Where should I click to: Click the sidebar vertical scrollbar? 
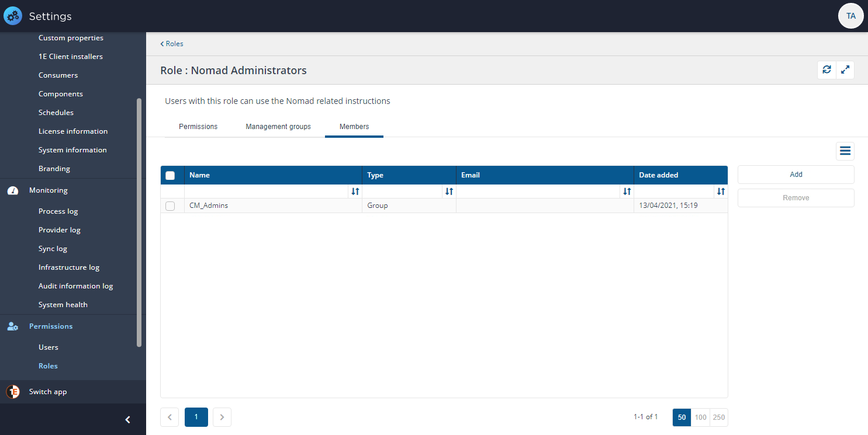(x=139, y=222)
